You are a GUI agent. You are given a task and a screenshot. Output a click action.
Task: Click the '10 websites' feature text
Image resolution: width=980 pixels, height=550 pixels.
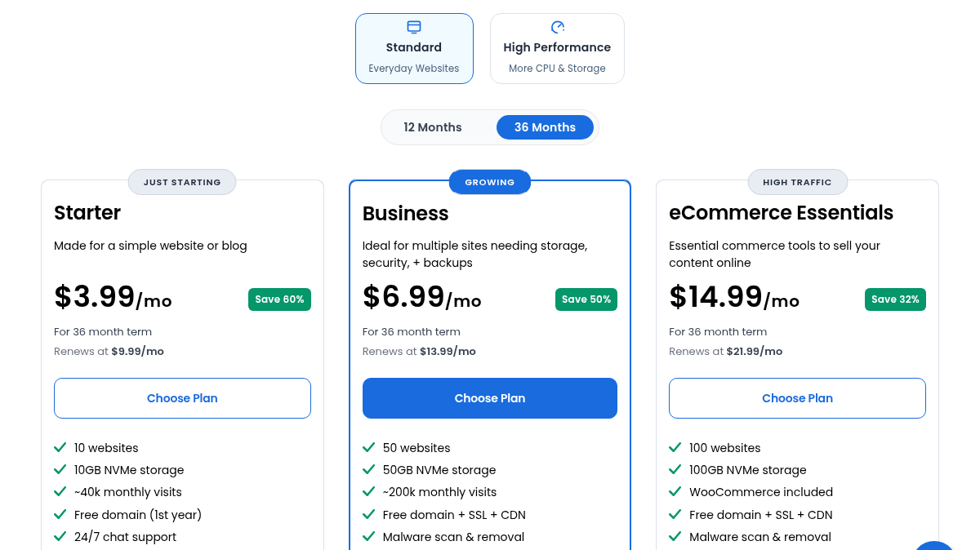click(106, 448)
